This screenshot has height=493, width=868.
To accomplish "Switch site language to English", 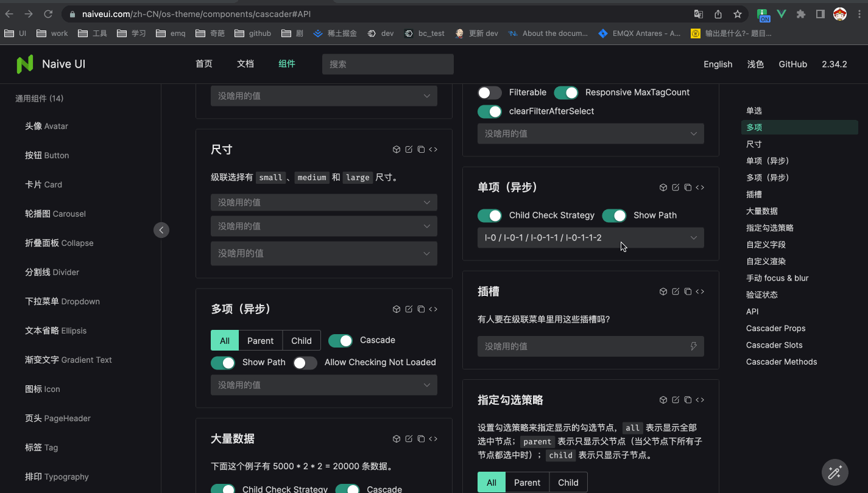I will pyautogui.click(x=718, y=64).
